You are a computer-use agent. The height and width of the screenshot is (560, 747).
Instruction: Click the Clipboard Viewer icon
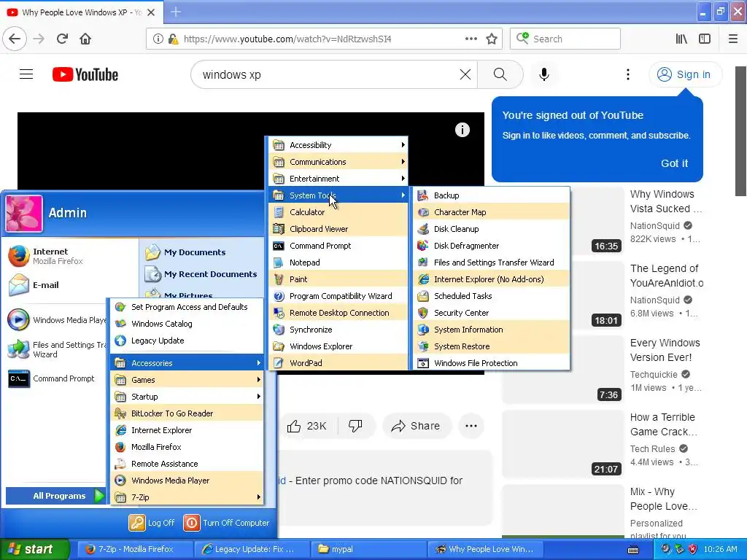(279, 228)
